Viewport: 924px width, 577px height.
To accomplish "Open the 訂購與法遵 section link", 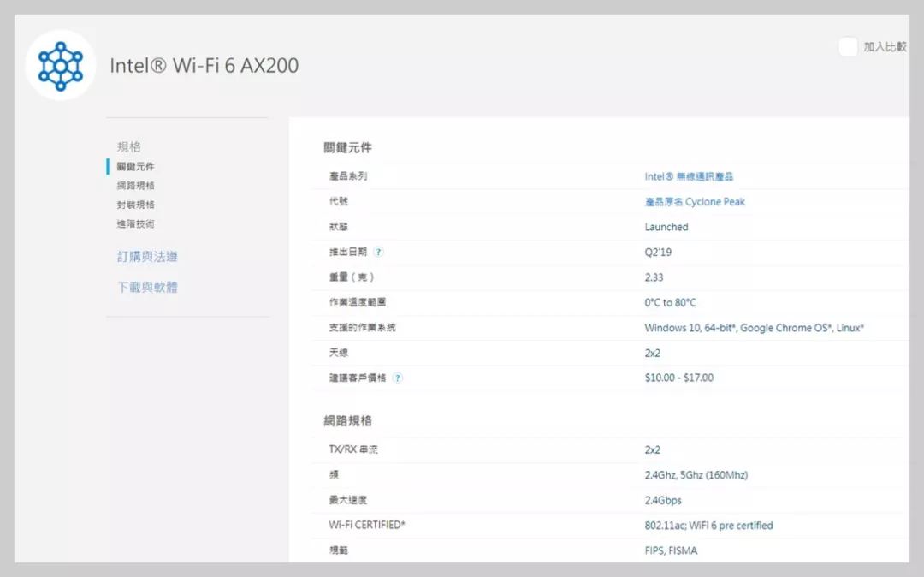I will tap(147, 256).
